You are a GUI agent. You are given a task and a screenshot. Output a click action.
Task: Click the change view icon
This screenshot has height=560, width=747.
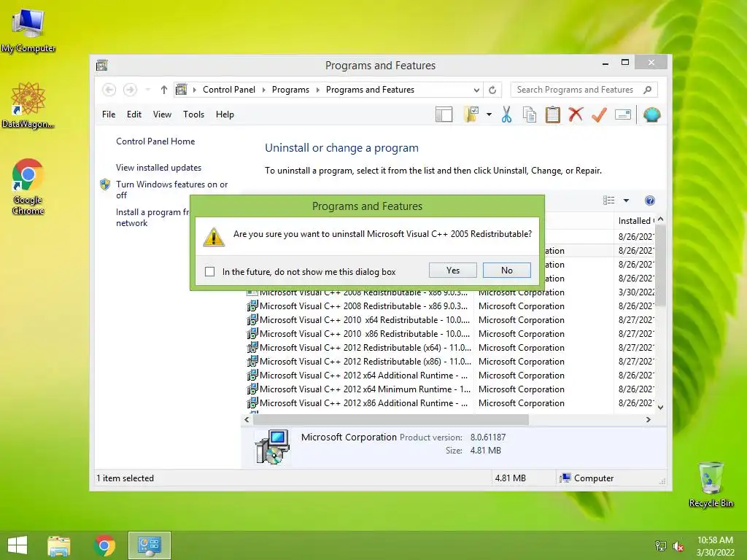tap(609, 201)
